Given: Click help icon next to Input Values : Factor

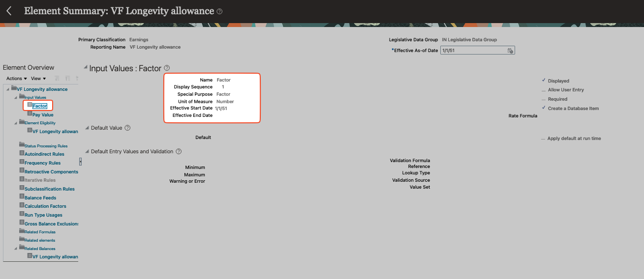Looking at the screenshot, I should [167, 68].
